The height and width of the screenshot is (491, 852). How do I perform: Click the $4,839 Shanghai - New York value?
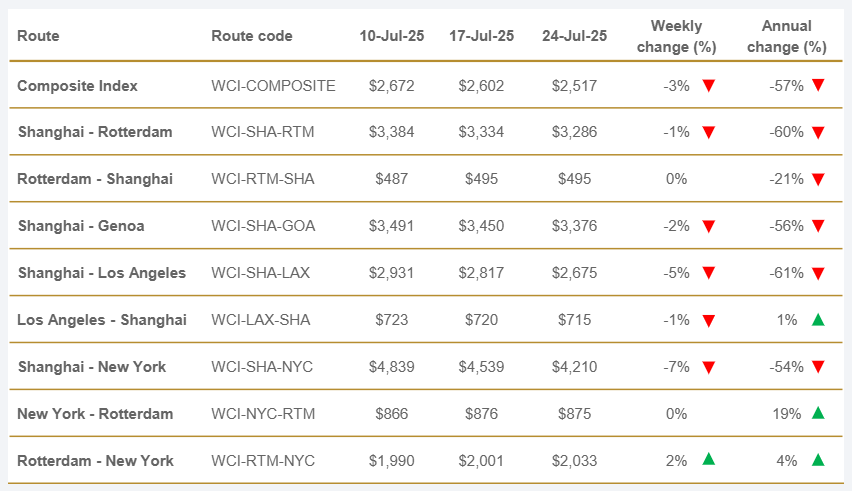click(391, 367)
